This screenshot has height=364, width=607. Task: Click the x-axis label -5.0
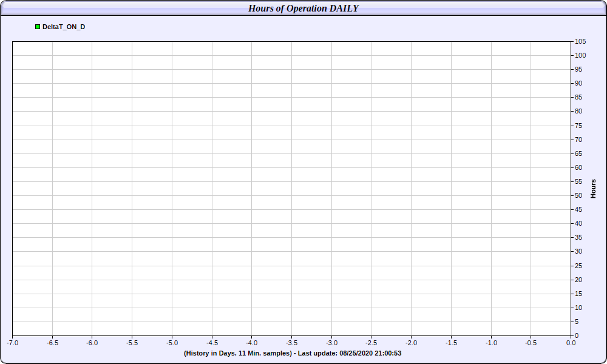172,343
